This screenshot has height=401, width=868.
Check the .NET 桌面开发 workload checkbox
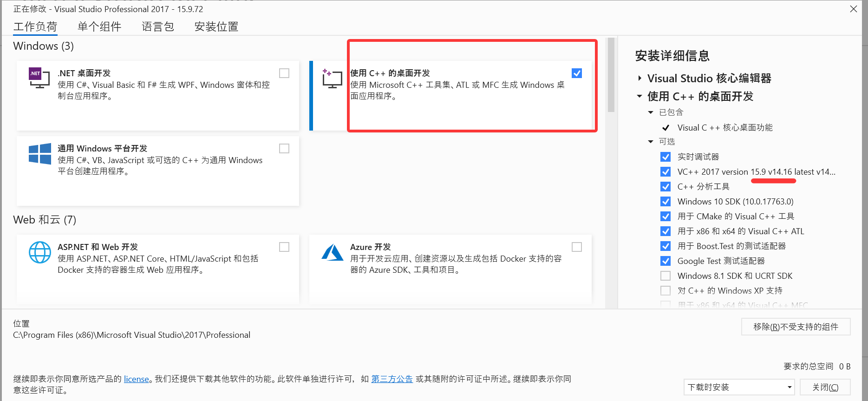click(284, 73)
